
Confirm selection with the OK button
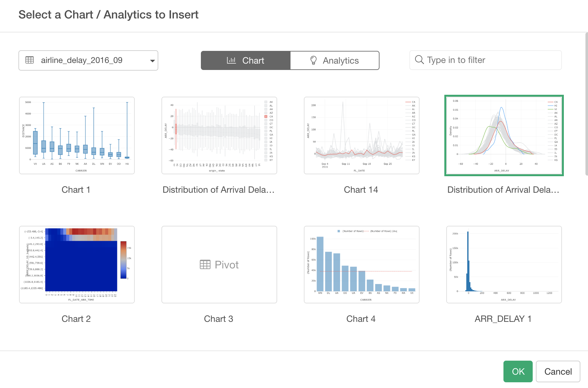point(518,371)
